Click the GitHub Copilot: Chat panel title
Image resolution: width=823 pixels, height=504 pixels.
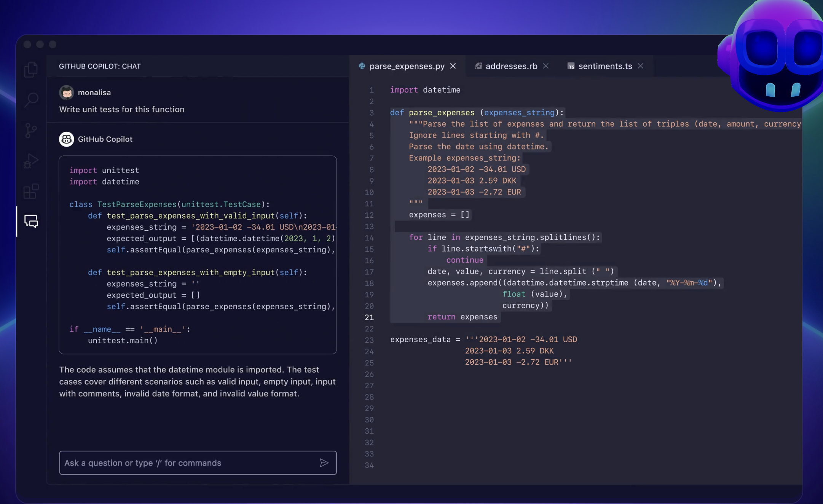click(100, 66)
